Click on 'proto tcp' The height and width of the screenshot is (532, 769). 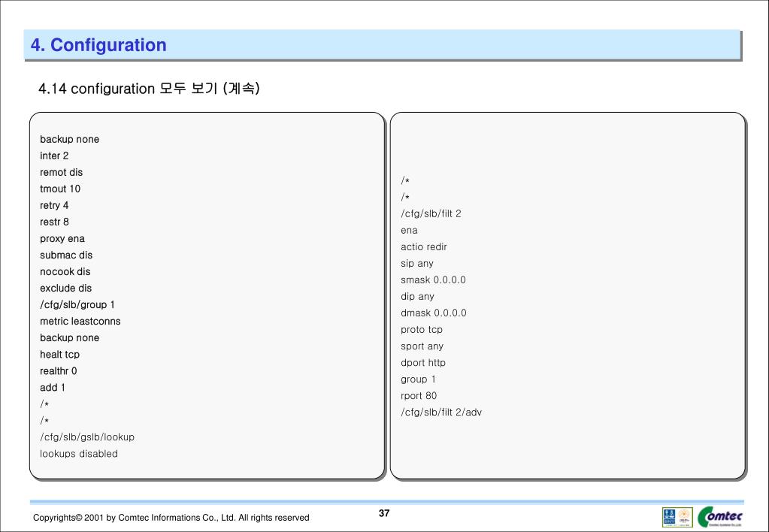[x=422, y=330]
